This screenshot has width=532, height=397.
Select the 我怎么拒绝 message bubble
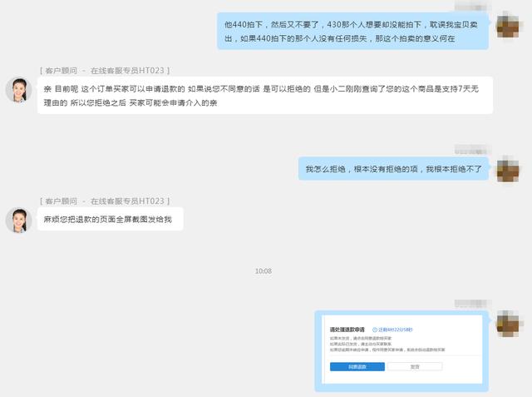click(x=393, y=169)
